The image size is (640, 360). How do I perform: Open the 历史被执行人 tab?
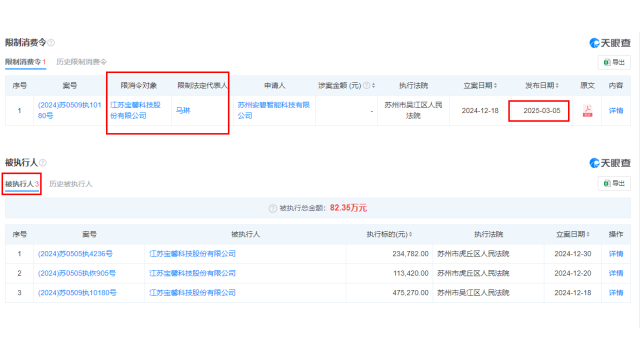pyautogui.click(x=71, y=184)
